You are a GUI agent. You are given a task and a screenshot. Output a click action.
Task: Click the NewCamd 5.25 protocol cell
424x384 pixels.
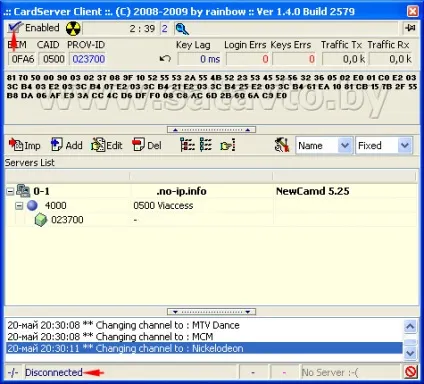pos(312,191)
